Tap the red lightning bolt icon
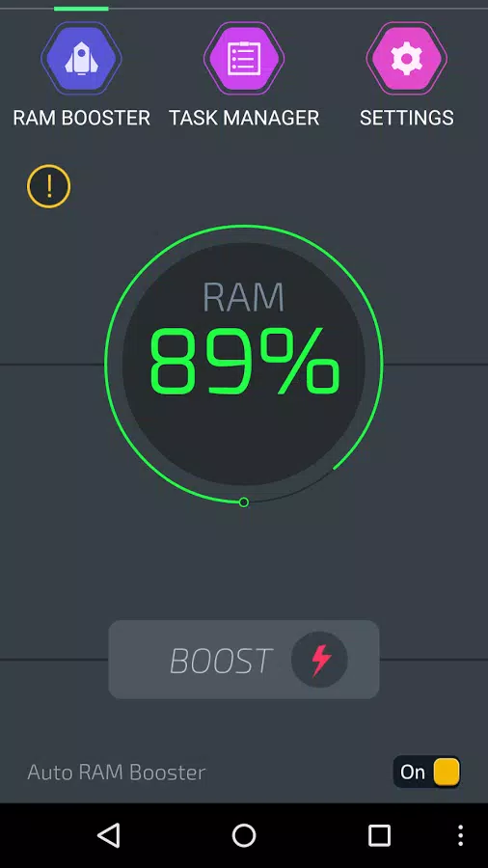The height and width of the screenshot is (868, 488). pyautogui.click(x=320, y=660)
